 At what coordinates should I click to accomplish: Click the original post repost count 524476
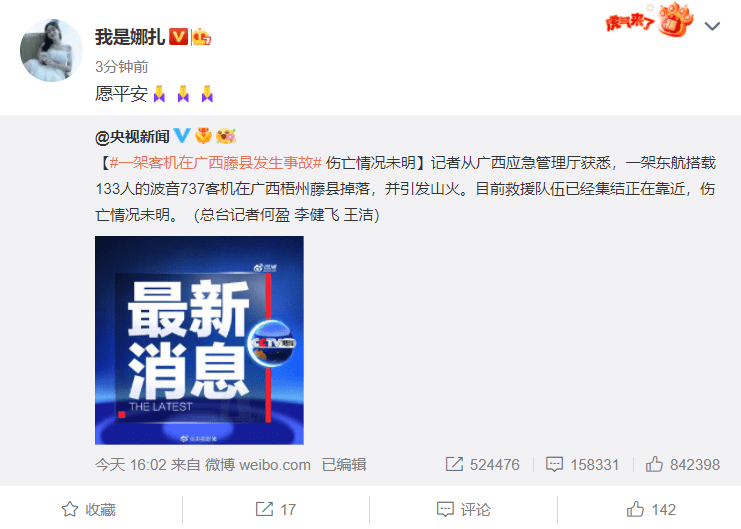coord(483,464)
